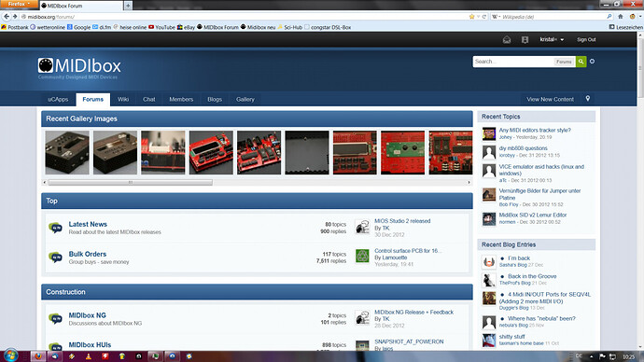Viewport: 644px width, 362px height.
Task: Click the Latest News forum status icon
Action: [55, 227]
